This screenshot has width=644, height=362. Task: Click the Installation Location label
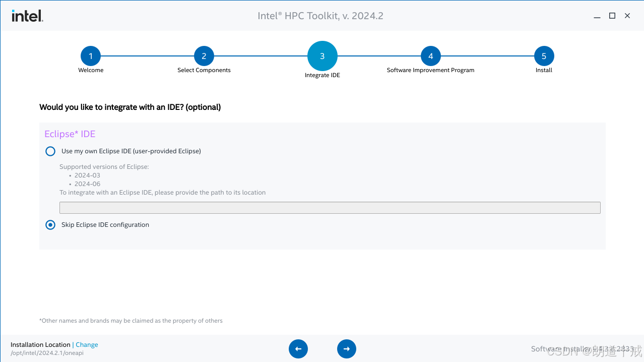tap(40, 345)
